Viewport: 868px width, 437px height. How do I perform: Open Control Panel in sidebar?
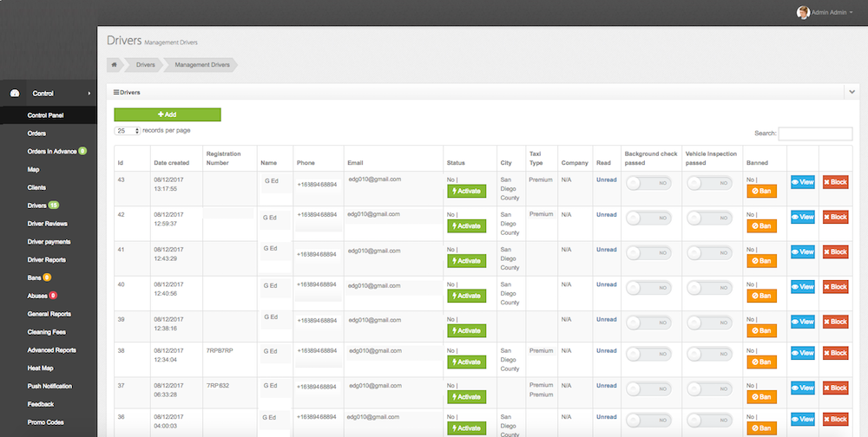click(x=45, y=115)
